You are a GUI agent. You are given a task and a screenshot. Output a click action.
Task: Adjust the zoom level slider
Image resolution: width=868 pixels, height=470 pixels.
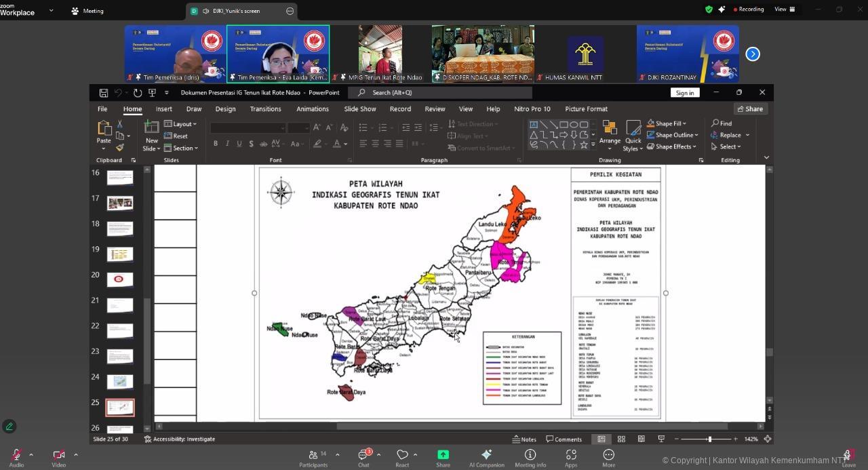coord(710,439)
